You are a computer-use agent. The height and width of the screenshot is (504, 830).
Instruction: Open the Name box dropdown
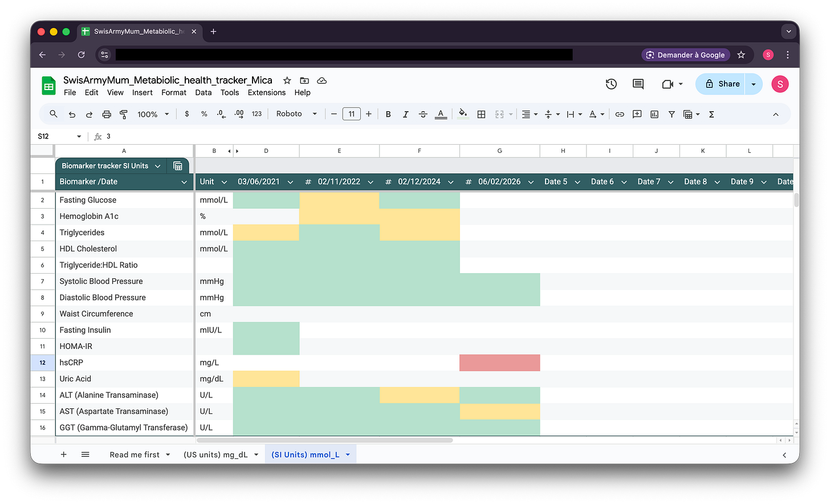click(79, 136)
